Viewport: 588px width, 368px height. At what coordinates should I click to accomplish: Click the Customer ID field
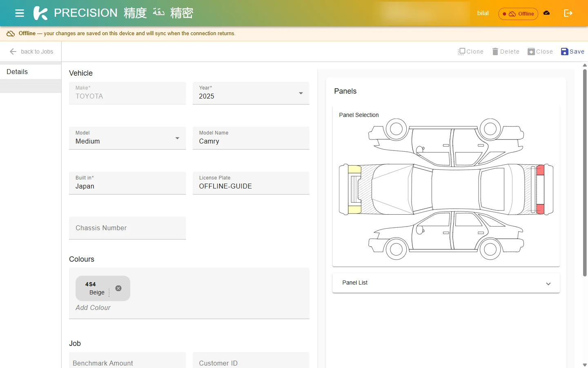(x=251, y=361)
